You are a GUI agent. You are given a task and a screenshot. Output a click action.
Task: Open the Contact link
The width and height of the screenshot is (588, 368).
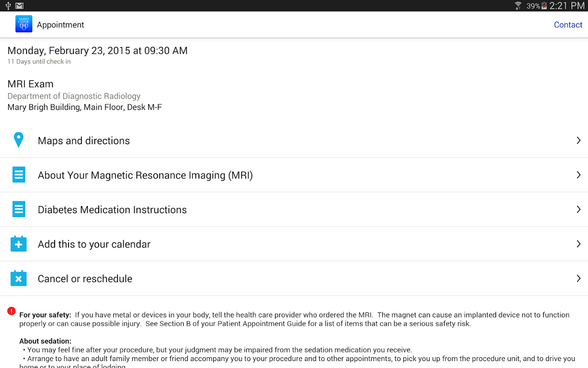coord(568,25)
